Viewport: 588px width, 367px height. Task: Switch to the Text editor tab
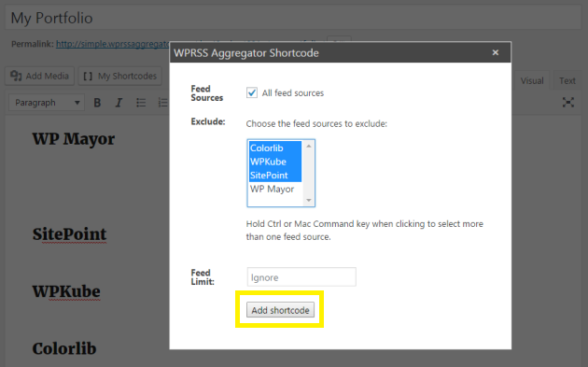click(x=567, y=80)
